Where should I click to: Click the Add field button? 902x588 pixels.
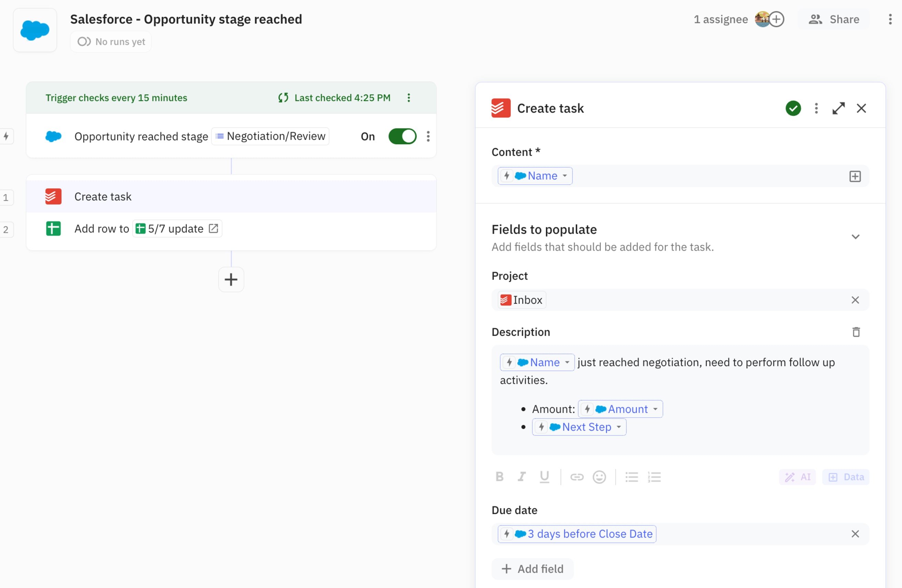coord(532,569)
